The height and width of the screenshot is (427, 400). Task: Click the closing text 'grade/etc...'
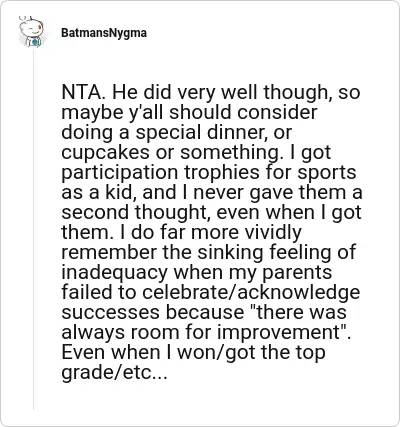113,373
